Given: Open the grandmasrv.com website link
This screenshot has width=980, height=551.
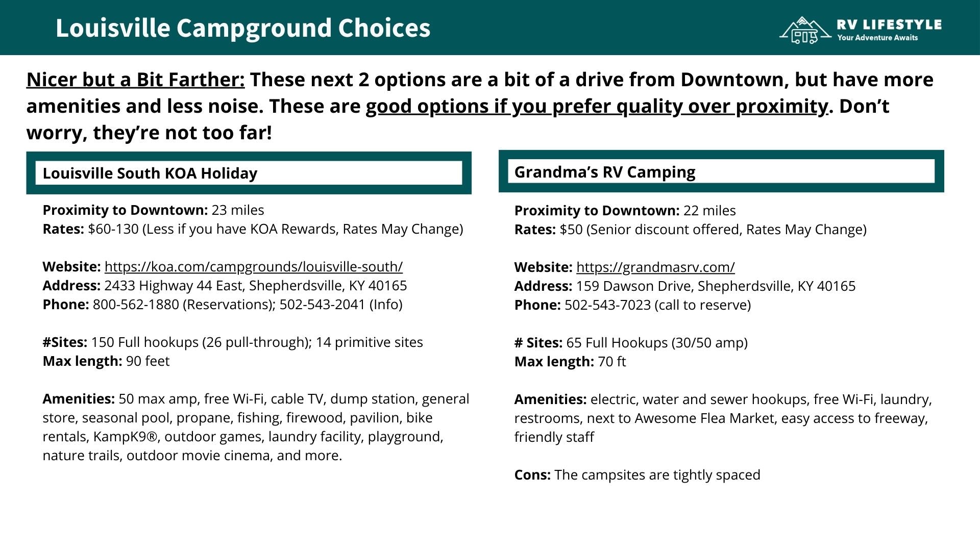Looking at the screenshot, I should point(655,267).
